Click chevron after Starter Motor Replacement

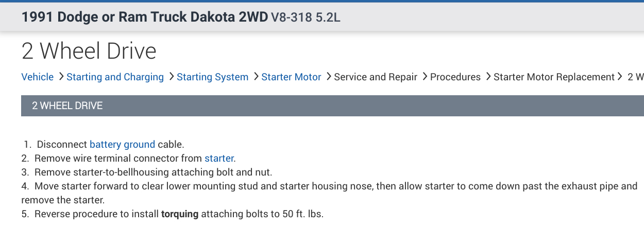[x=620, y=77]
